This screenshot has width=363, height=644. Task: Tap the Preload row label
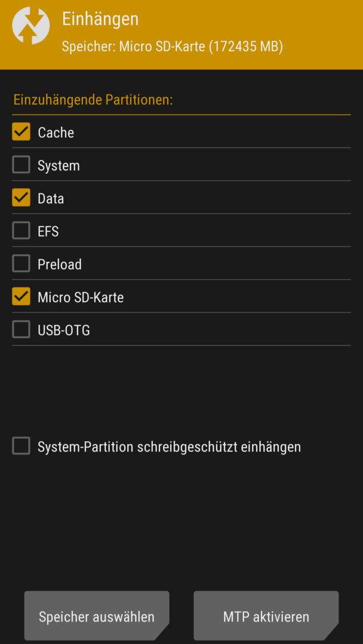point(60,265)
